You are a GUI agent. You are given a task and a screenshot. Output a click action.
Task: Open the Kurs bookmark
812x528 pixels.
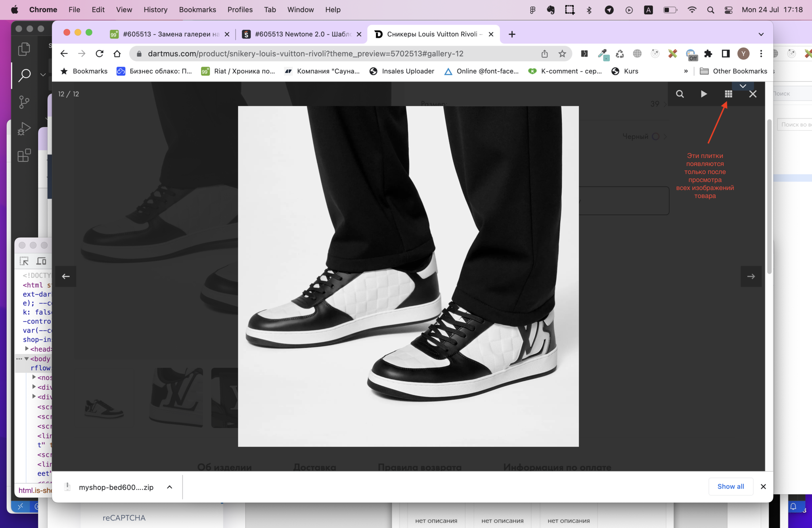pyautogui.click(x=625, y=71)
